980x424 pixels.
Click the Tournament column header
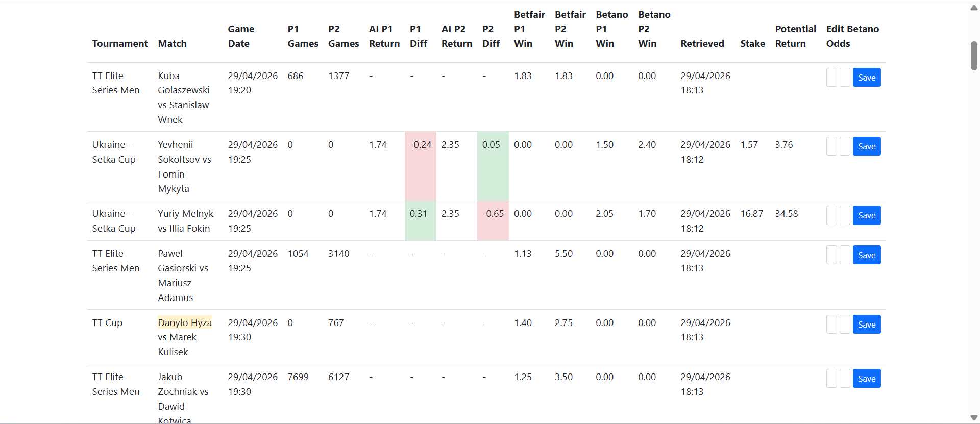click(120, 44)
